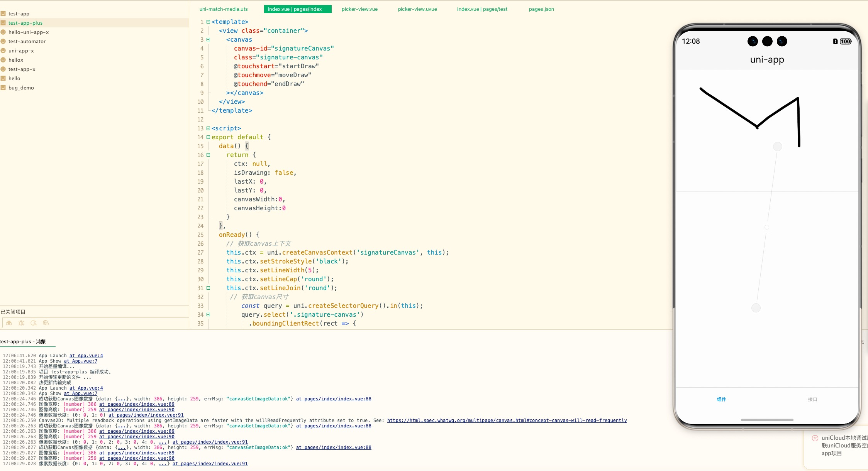This screenshot has height=471, width=868.
Task: Open the globe cloud icon
Action: 46,323
